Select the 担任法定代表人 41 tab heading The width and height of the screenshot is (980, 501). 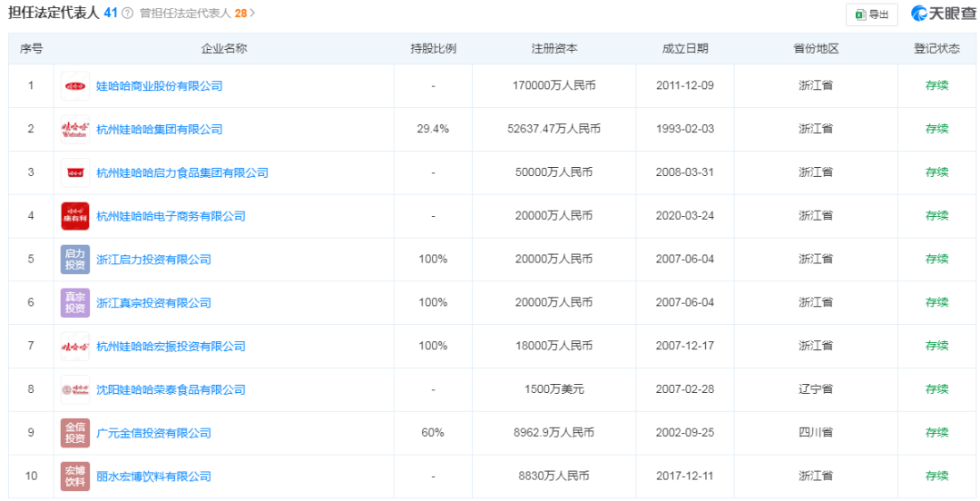click(64, 14)
